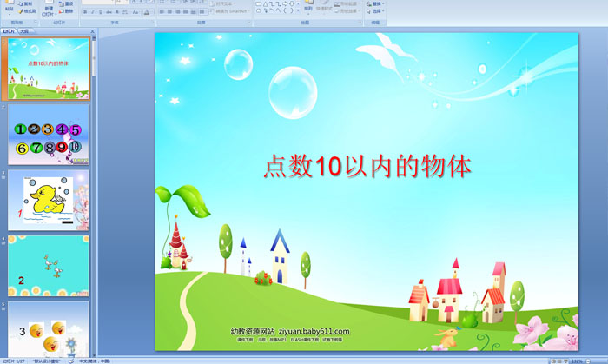
Task: Click the font color icon
Action: (145, 12)
